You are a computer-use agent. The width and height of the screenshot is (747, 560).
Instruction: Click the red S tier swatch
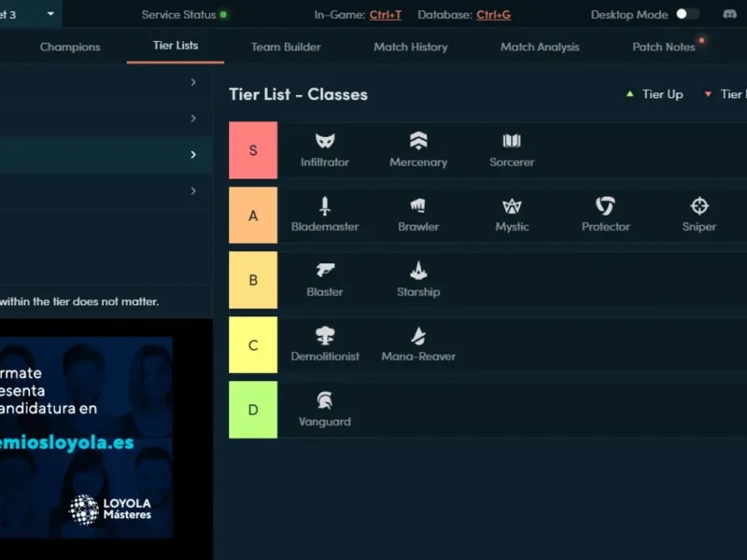click(x=253, y=150)
